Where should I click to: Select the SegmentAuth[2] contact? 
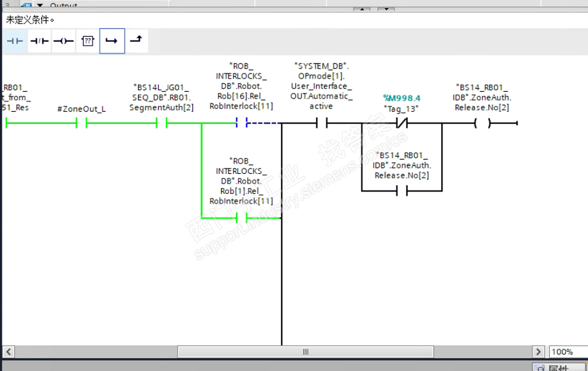point(162,123)
